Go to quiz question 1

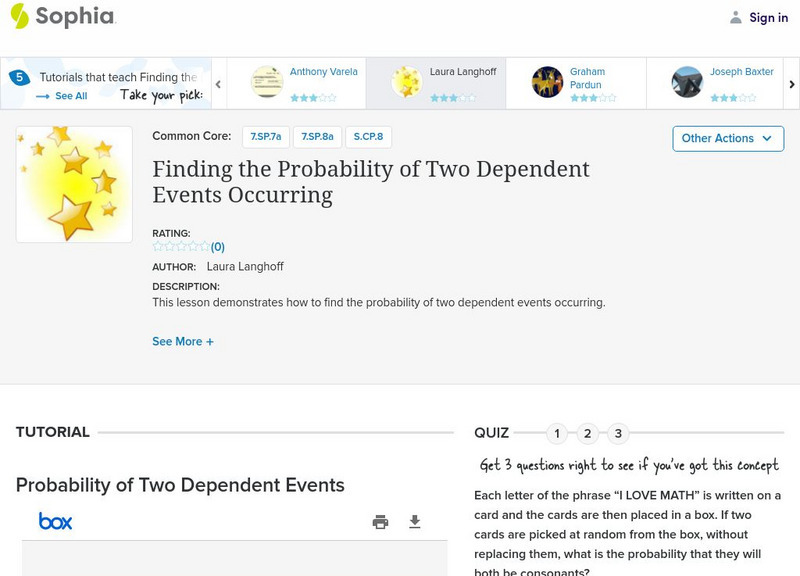(557, 434)
